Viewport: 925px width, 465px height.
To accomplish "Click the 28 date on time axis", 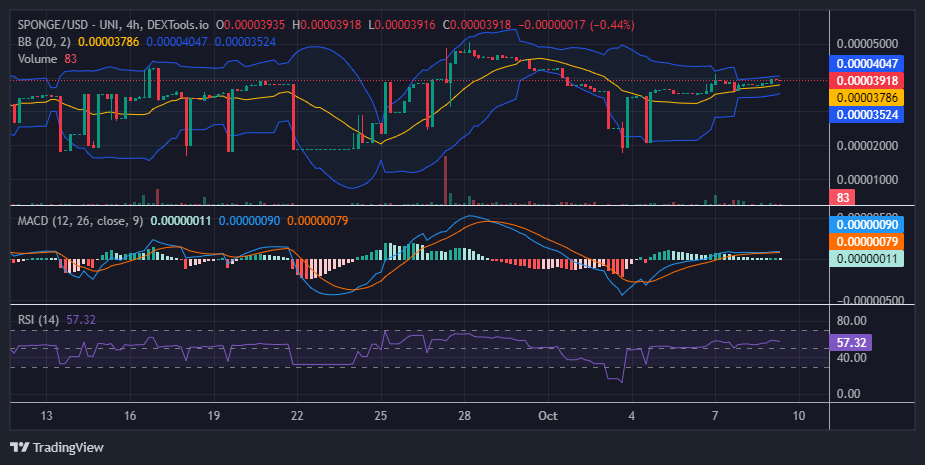I will pos(464,416).
